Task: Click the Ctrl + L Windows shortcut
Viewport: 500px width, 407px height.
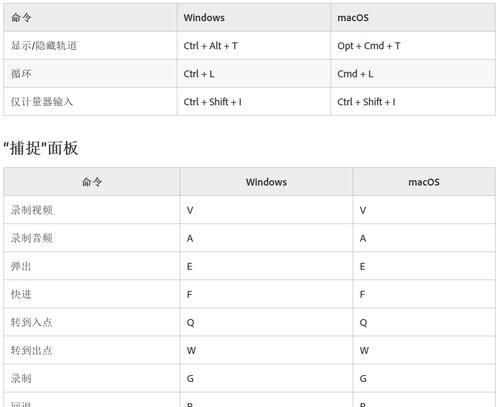Action: tap(199, 74)
